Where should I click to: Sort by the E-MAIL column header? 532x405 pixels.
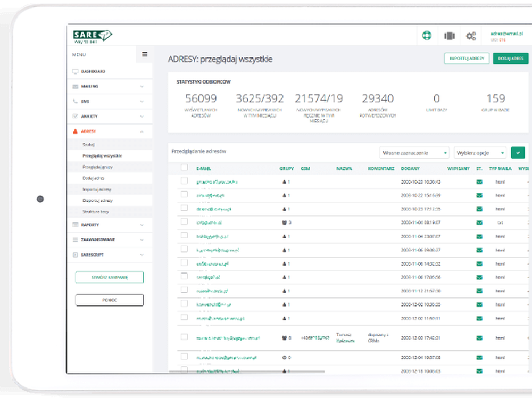pos(204,168)
